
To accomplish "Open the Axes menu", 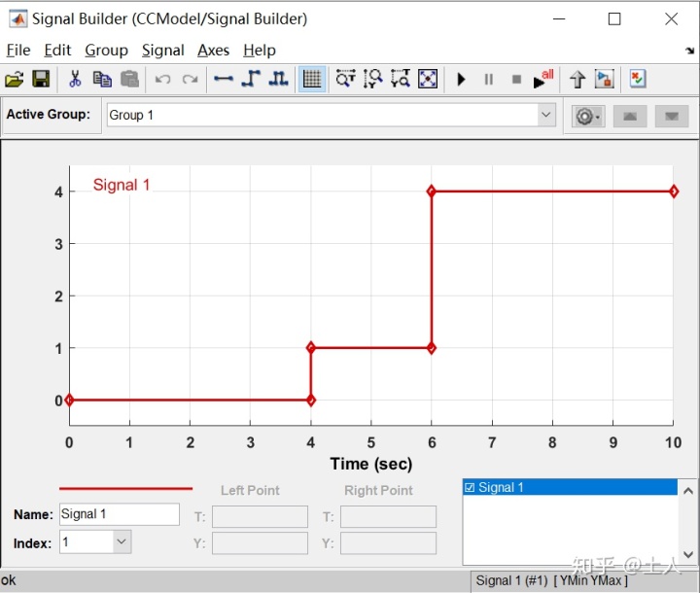I will click(213, 50).
